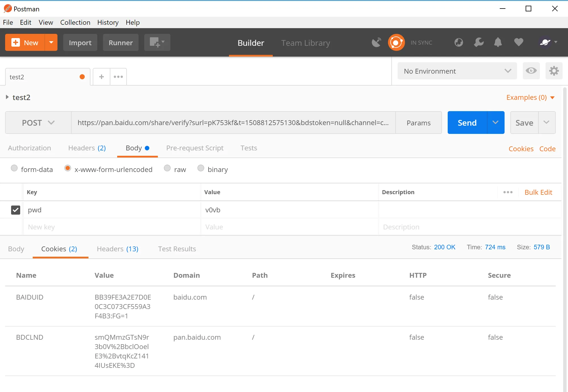Select the form-data radio button
The width and height of the screenshot is (568, 392).
pyautogui.click(x=14, y=168)
